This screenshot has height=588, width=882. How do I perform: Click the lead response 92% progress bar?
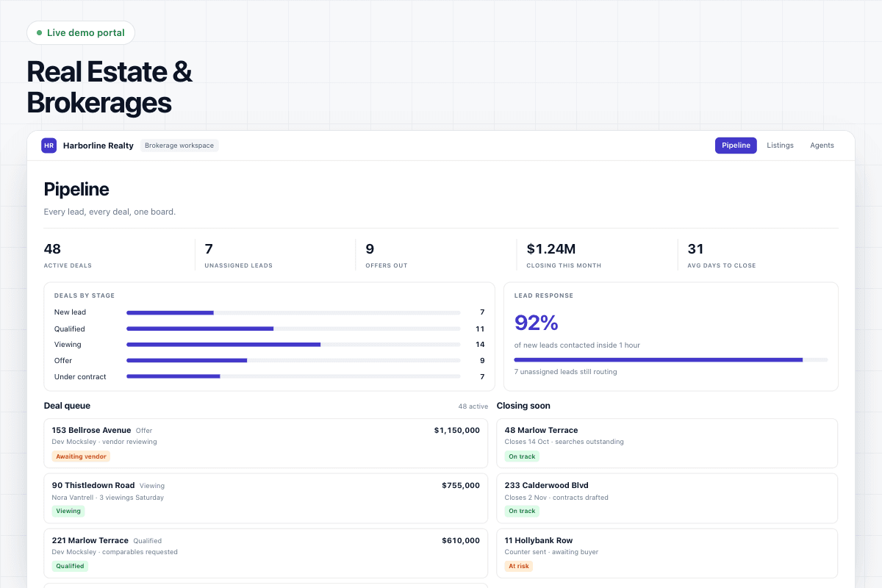(671, 359)
